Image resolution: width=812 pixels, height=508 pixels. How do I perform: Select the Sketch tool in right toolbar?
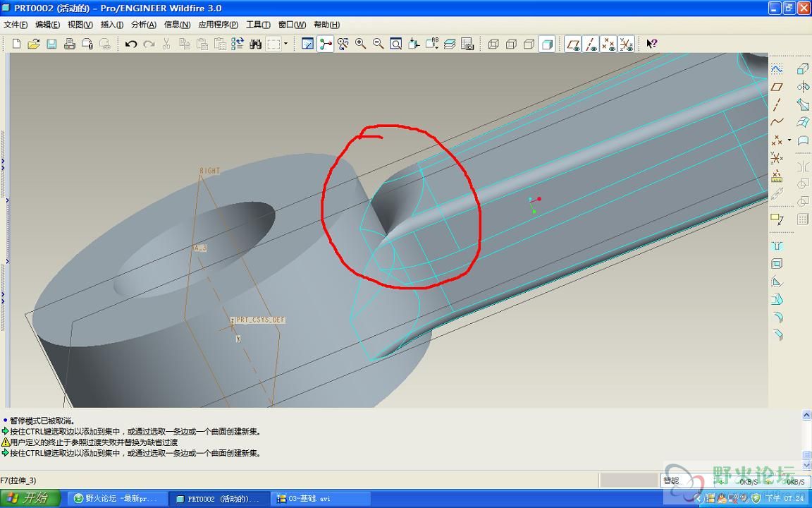(777, 69)
